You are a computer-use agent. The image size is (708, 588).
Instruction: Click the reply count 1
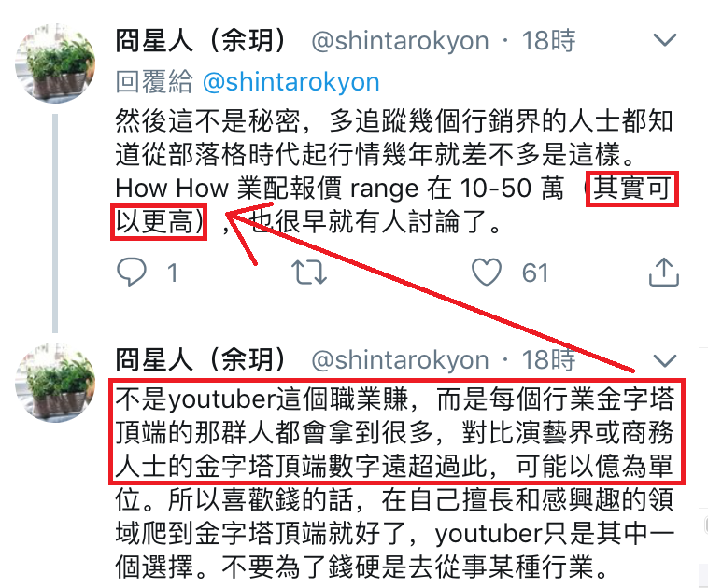point(172,273)
